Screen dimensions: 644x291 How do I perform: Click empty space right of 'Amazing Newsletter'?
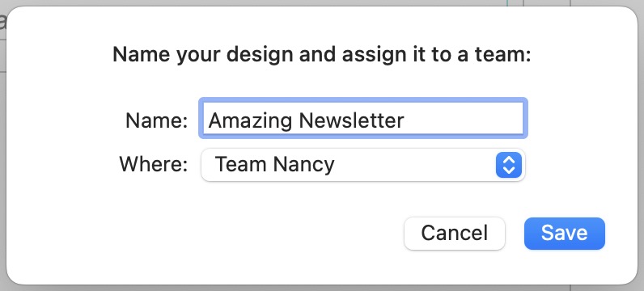coord(464,120)
